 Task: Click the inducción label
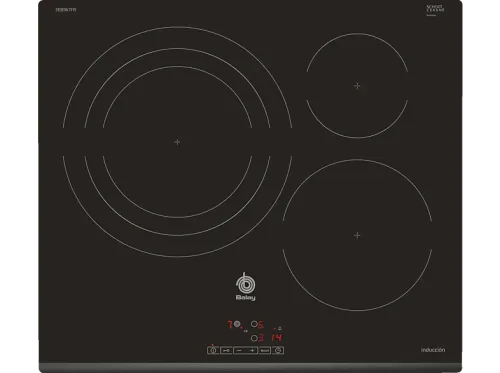pos(433,350)
